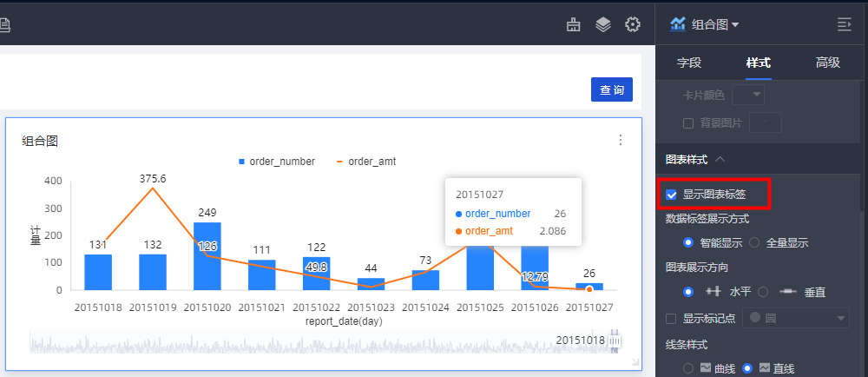Screen dimensions: 868x377
Task: Select 垂直 chart direction
Action: click(x=764, y=292)
